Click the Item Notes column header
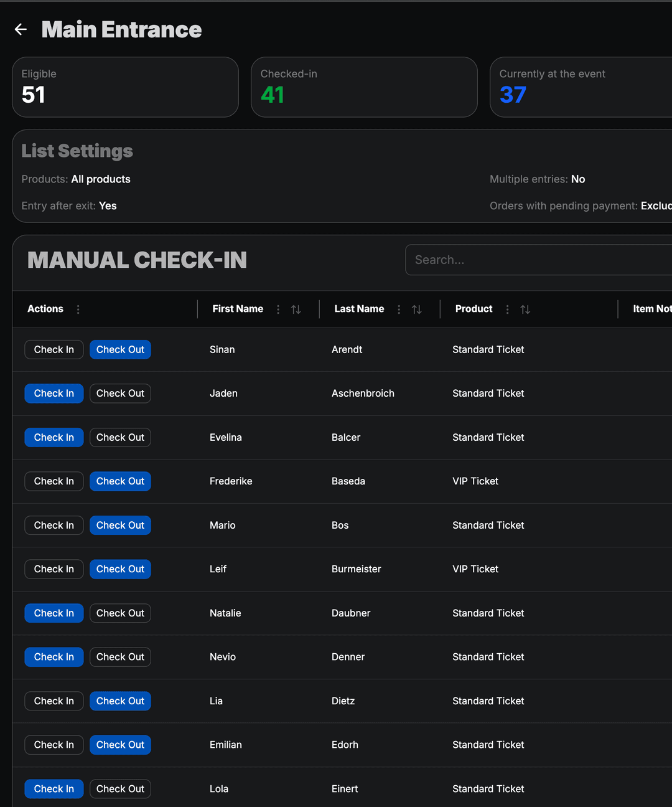 click(652, 309)
